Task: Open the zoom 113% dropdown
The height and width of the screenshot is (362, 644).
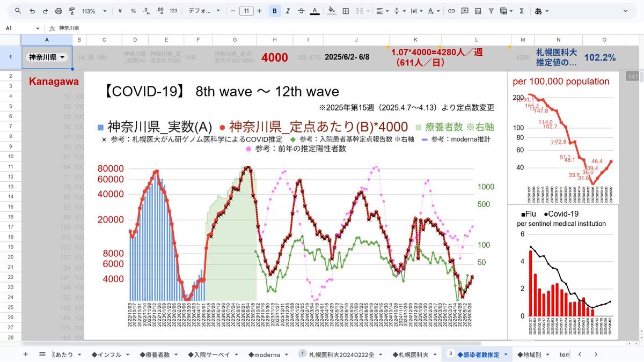Action: (94, 11)
